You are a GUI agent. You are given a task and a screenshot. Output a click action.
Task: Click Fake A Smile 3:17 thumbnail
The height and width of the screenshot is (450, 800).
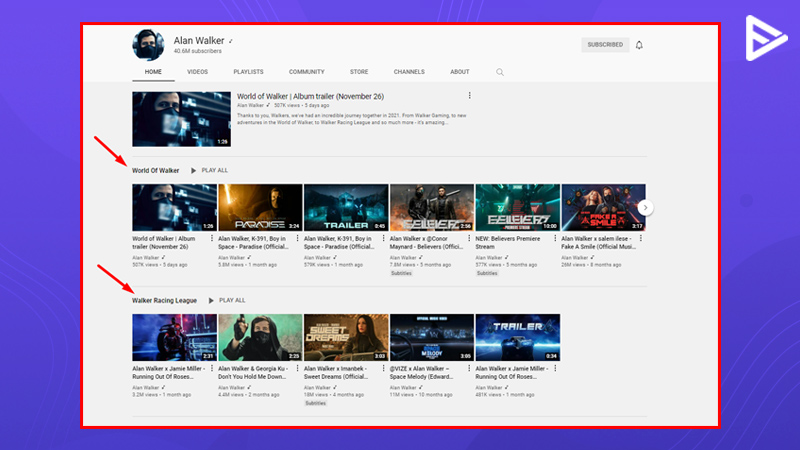pos(603,208)
